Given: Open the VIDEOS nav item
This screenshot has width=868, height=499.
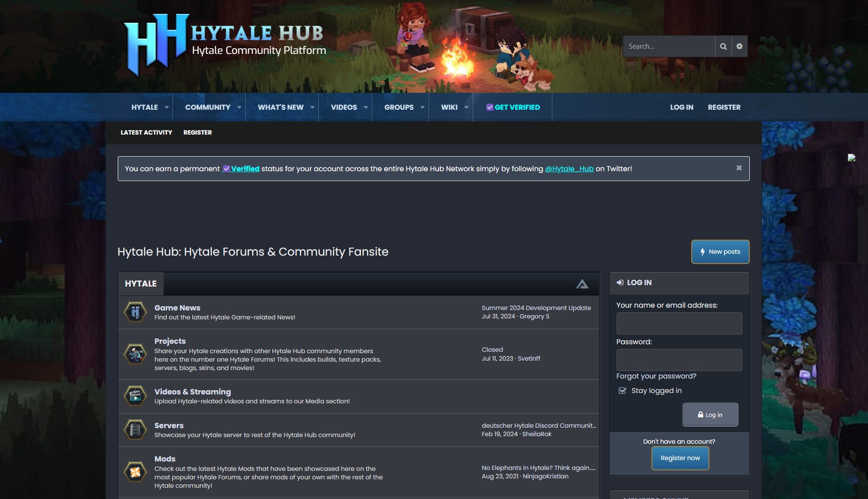Looking at the screenshot, I should click(344, 107).
